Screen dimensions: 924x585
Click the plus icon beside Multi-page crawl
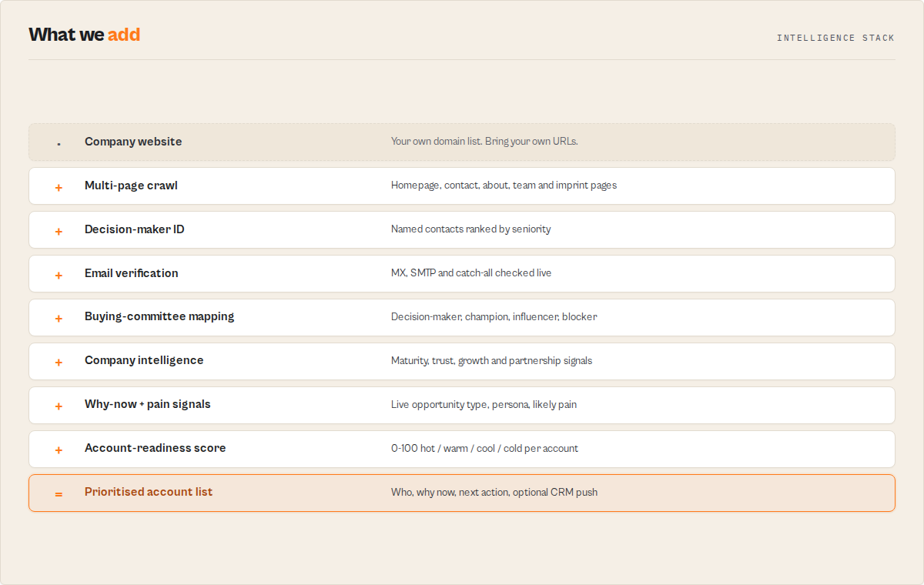point(59,188)
